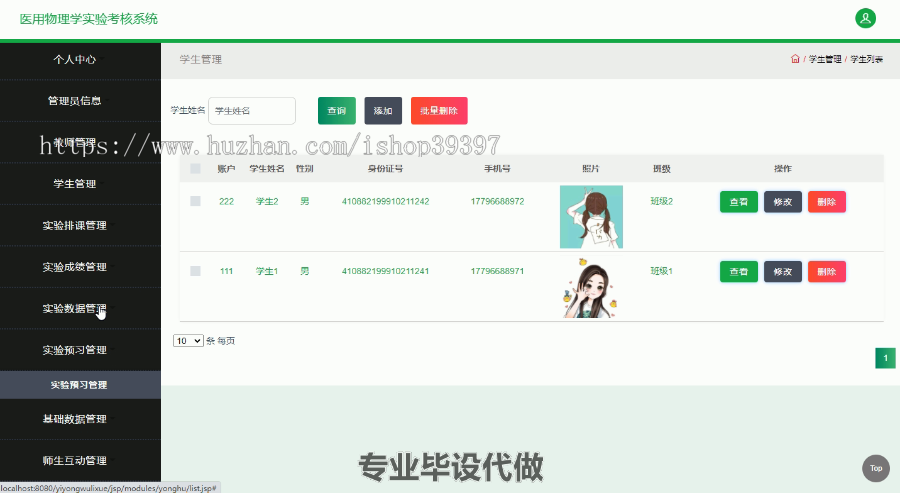Click class cell 班级1
The height and width of the screenshot is (493, 900).
661,271
